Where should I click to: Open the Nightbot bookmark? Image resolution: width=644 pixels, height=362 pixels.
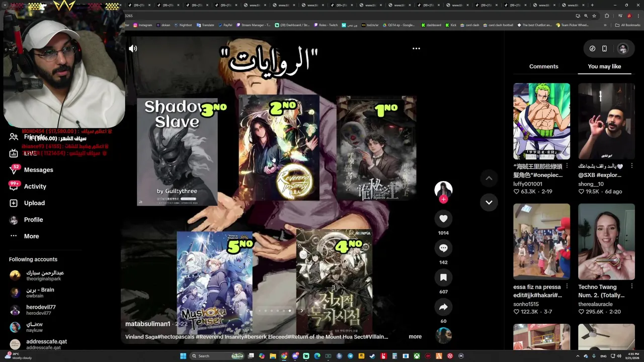coord(183,25)
